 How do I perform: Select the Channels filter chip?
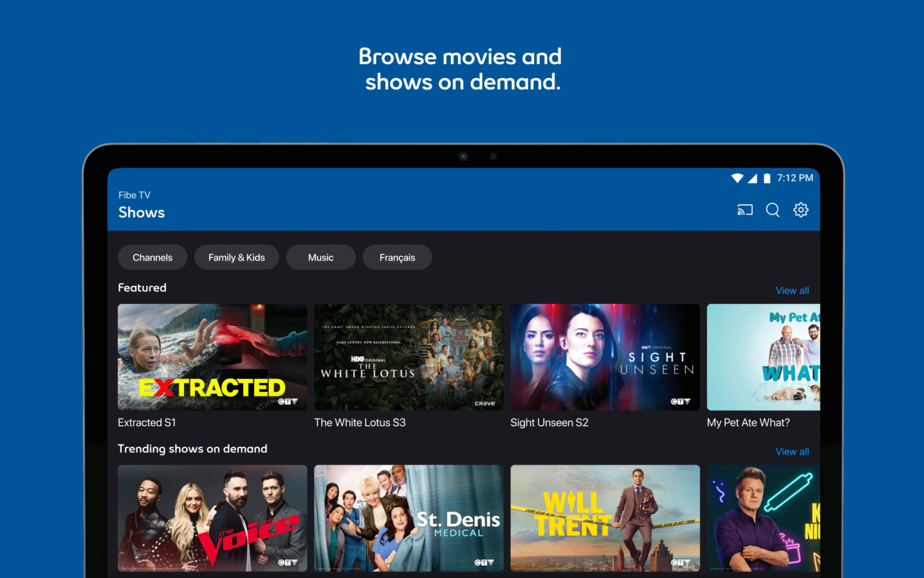pos(152,257)
